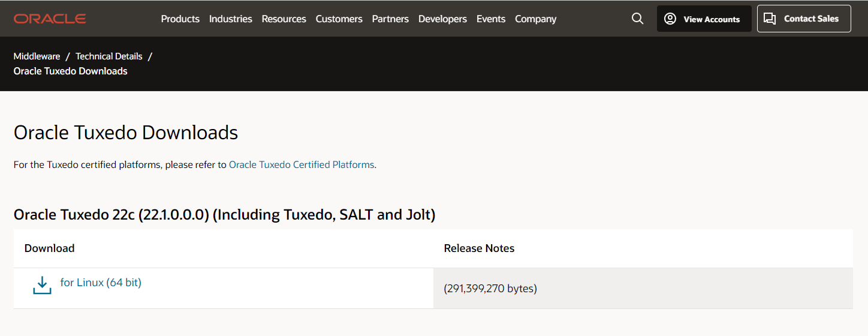This screenshot has width=868, height=336.
Task: Open the Industries menu
Action: point(231,19)
